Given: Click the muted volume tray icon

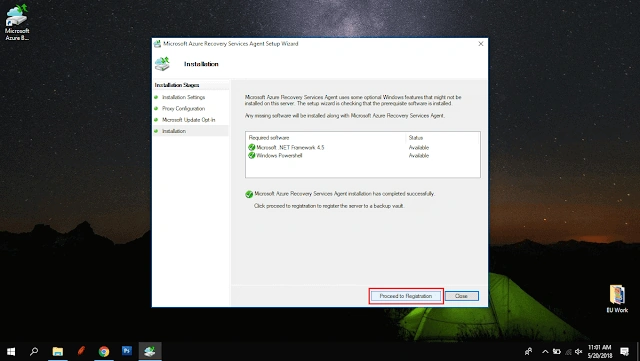Looking at the screenshot, I should (578, 351).
